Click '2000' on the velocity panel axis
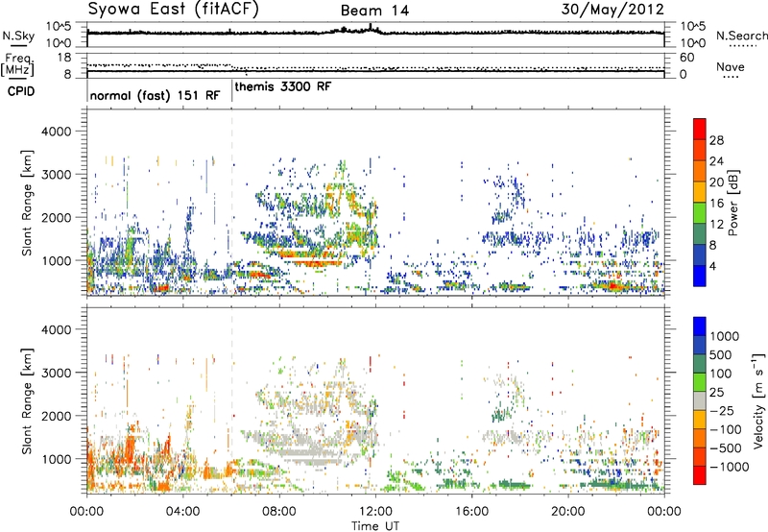The width and height of the screenshot is (768, 532). pos(57,416)
